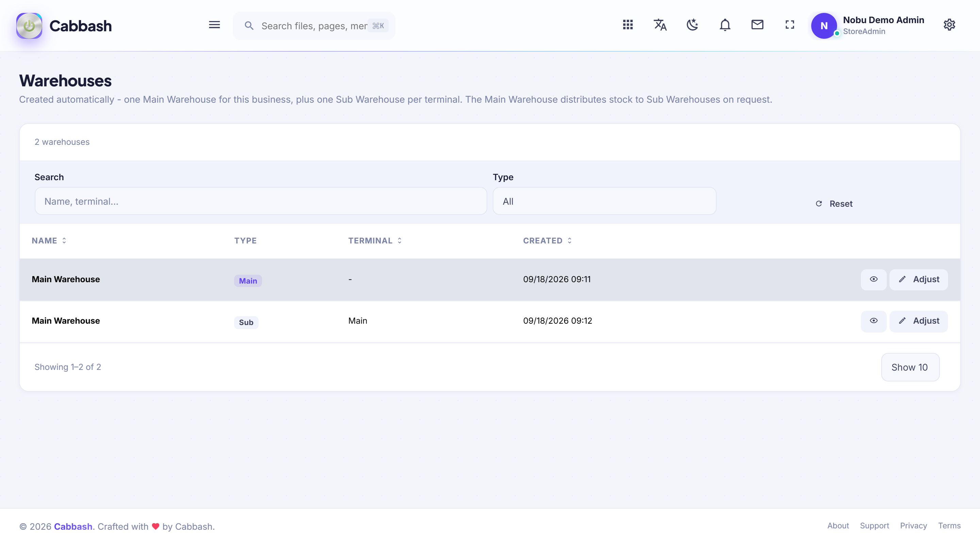980x544 pixels.
Task: View the Sub type warehouse eye icon
Action: [873, 321]
